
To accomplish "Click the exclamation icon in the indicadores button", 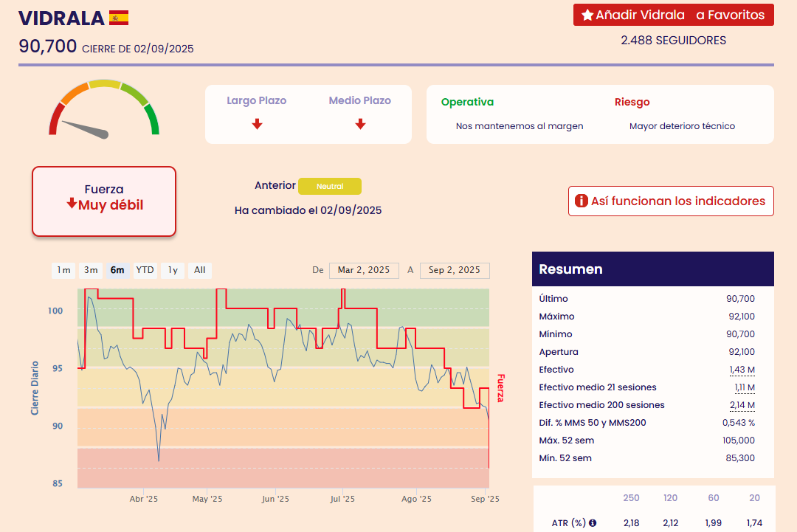I will coord(581,201).
